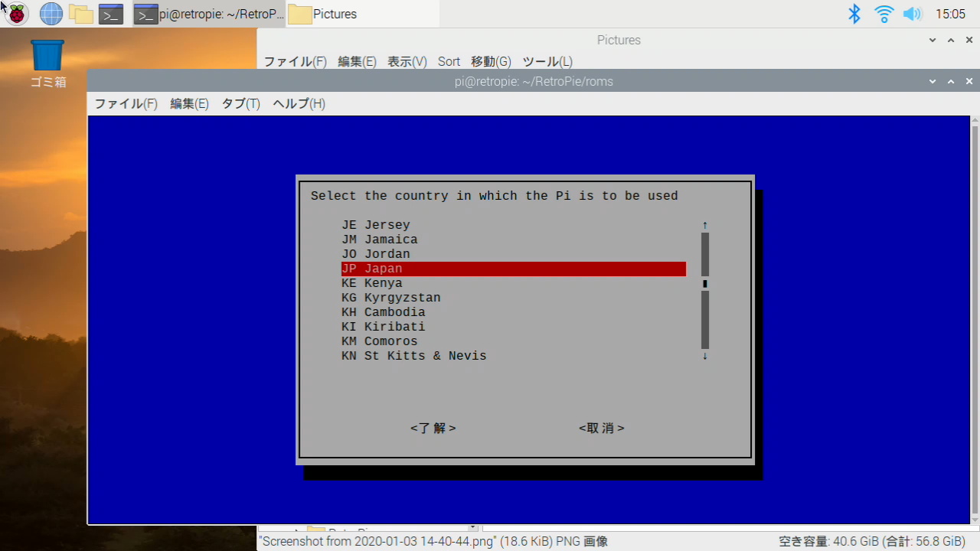Open 表示(V) menu in Pictures window

tap(407, 61)
